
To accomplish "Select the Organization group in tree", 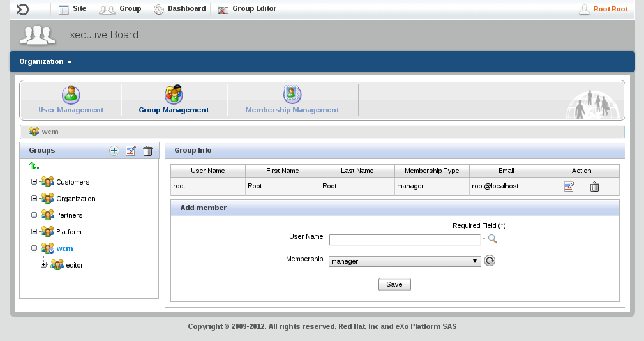I will pos(76,199).
